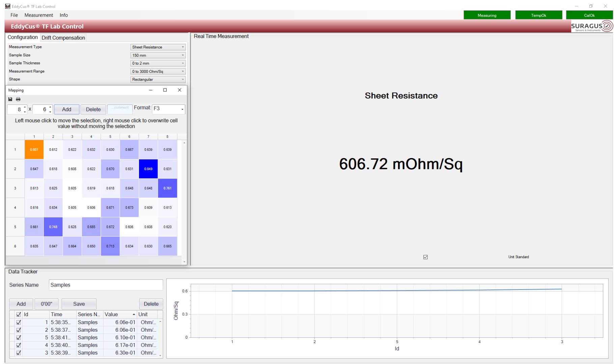Close the Mapping window
614x364 pixels.
coord(179,90)
